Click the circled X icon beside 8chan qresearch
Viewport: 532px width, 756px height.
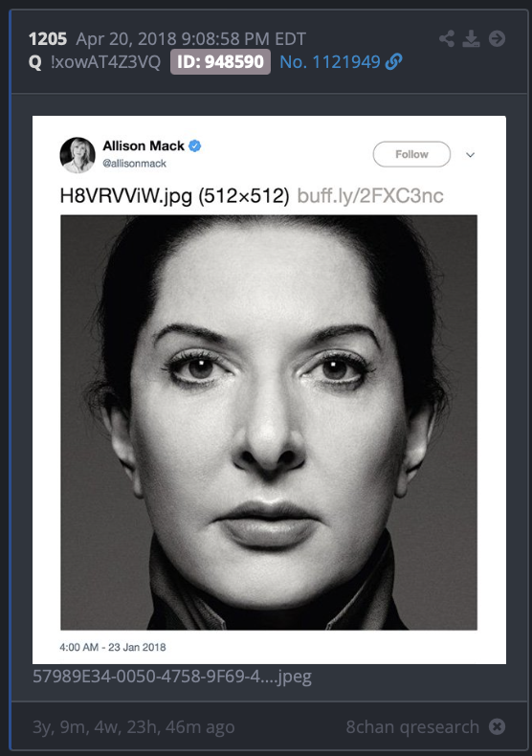click(x=497, y=726)
